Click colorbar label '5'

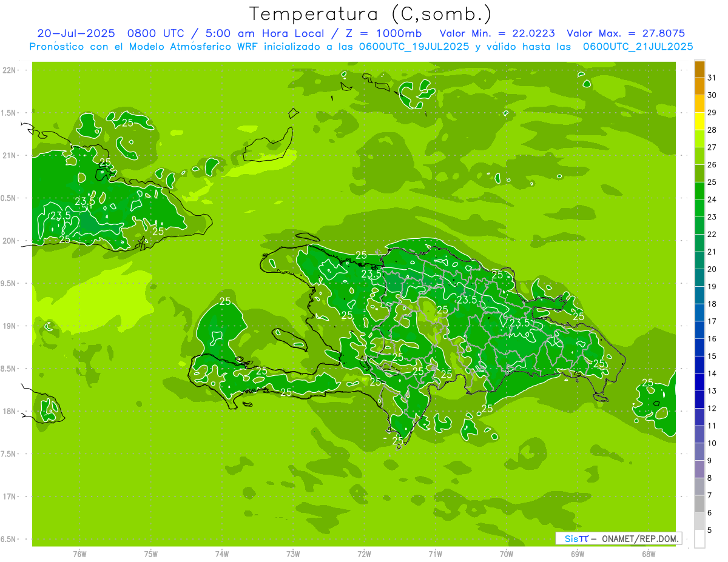[x=710, y=530]
